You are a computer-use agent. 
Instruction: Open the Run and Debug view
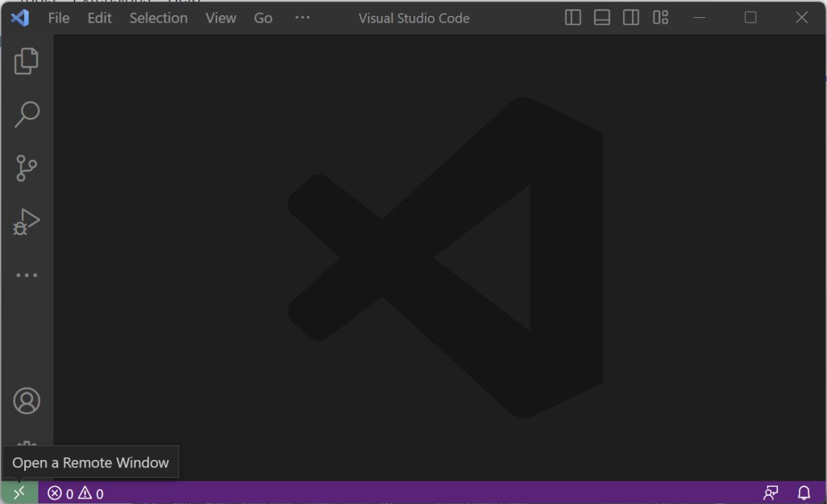[x=26, y=221]
